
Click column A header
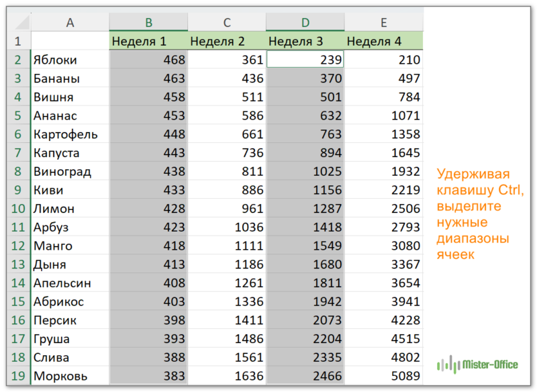tap(70, 23)
